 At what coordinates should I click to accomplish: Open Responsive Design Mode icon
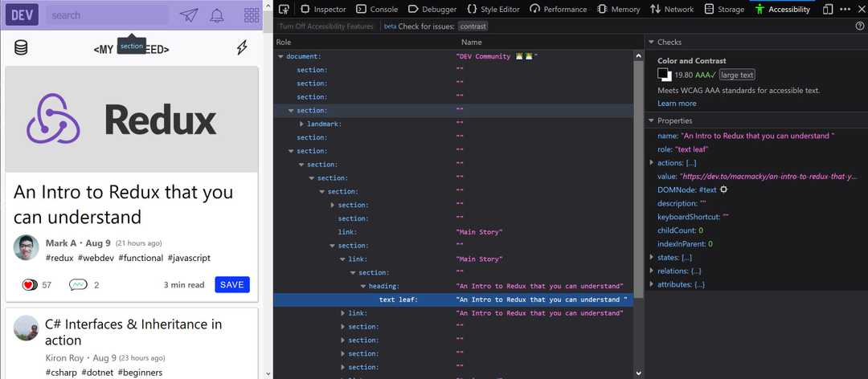828,10
